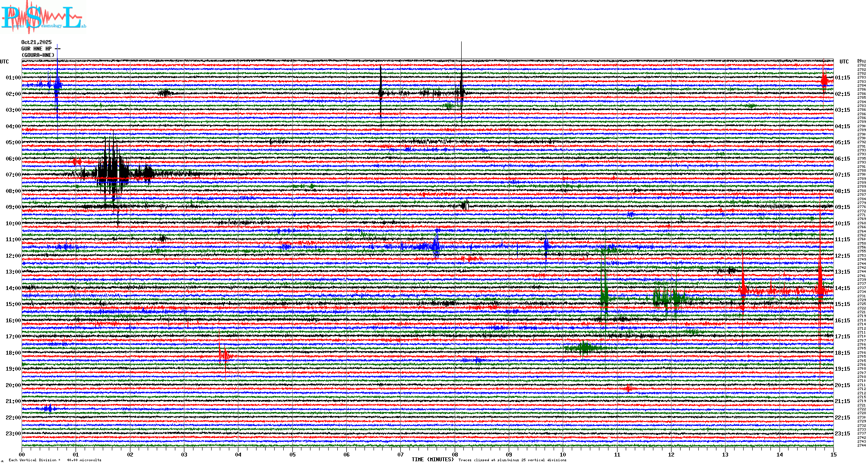Click the 08 minute tick on bottom axis
This screenshot has width=868, height=466.
pyautogui.click(x=455, y=454)
